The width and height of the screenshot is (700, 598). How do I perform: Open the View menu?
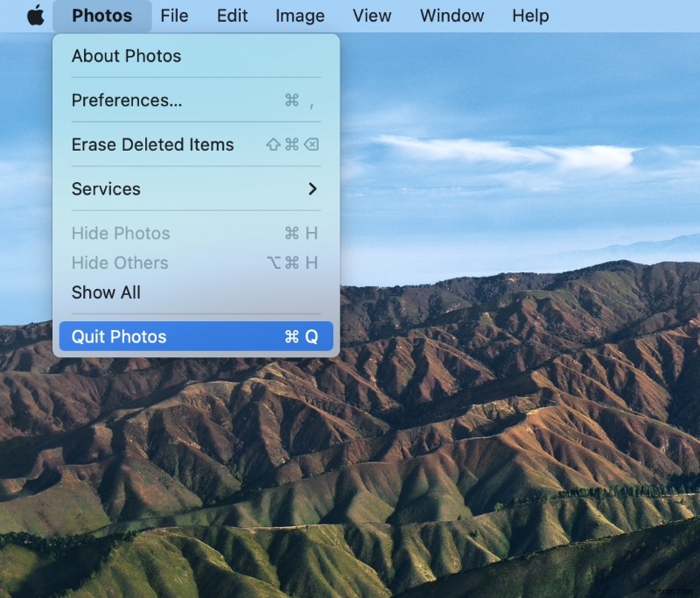click(372, 15)
